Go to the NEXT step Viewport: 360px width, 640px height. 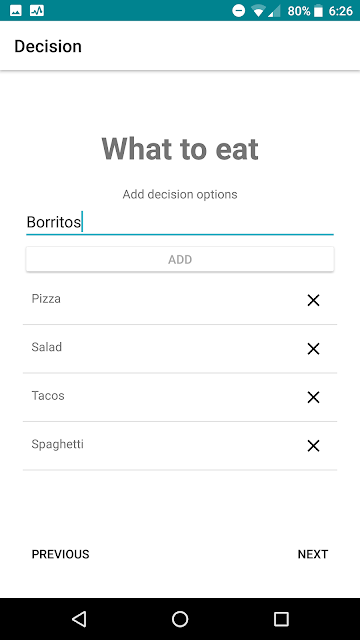pyautogui.click(x=313, y=554)
